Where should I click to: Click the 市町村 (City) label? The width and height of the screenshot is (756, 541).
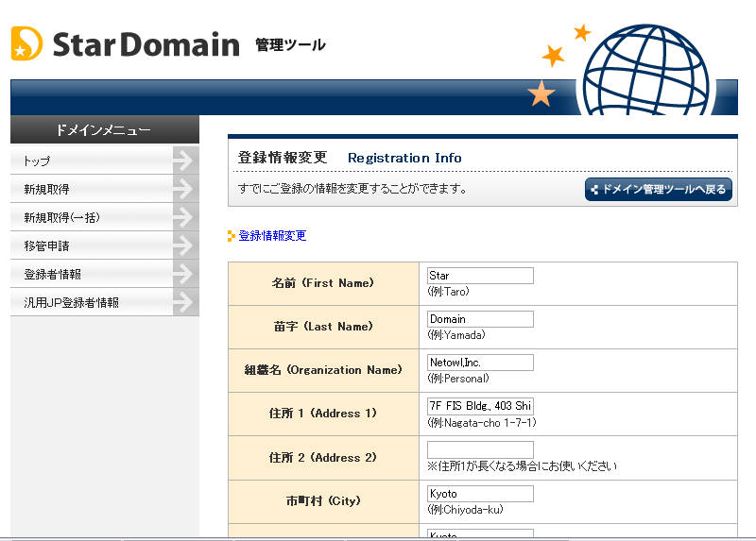[x=323, y=501]
